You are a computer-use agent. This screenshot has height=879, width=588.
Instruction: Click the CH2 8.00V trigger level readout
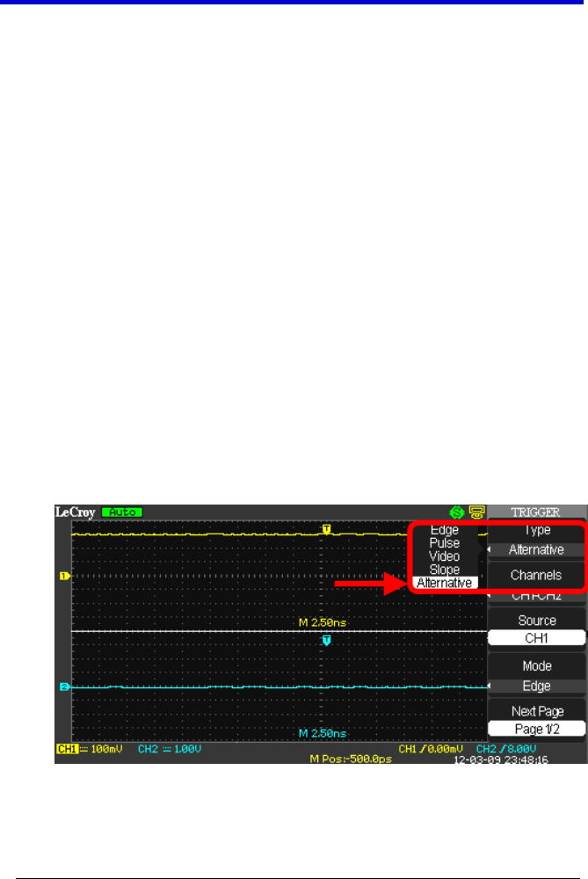[x=506, y=749]
